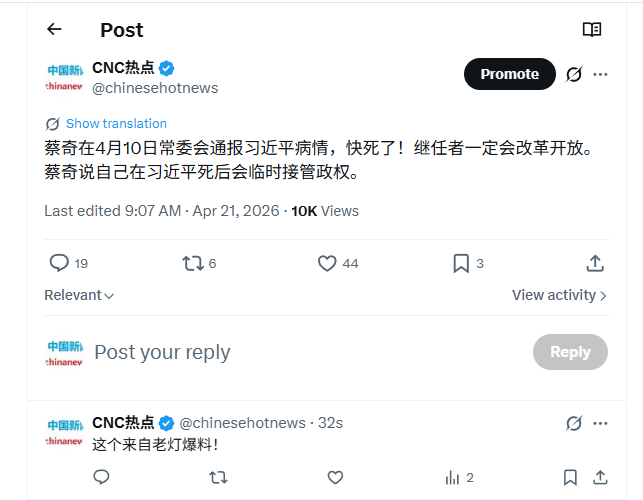Click the reply's view count analytics icon
Viewport: 643px width, 500px height.
click(x=452, y=477)
